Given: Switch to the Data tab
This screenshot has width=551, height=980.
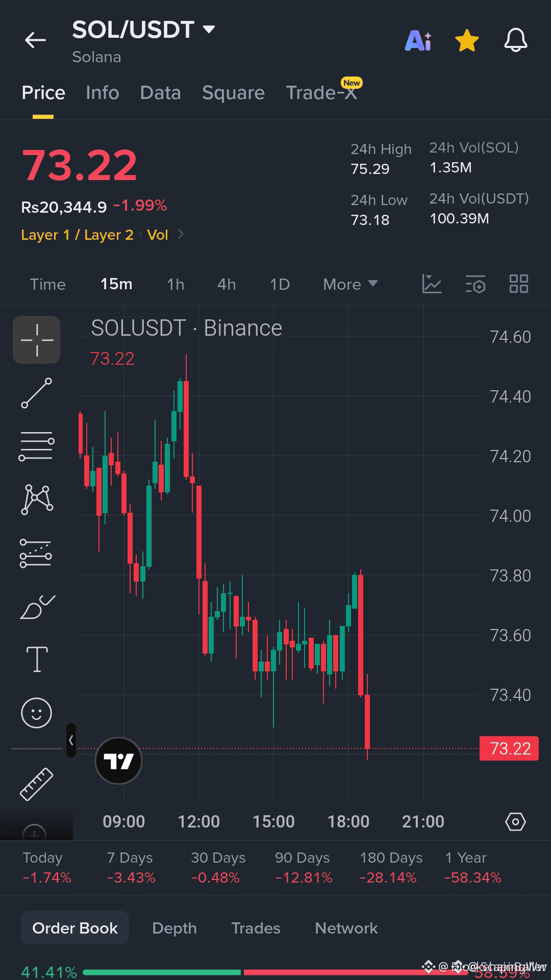Looking at the screenshot, I should pyautogui.click(x=160, y=93).
